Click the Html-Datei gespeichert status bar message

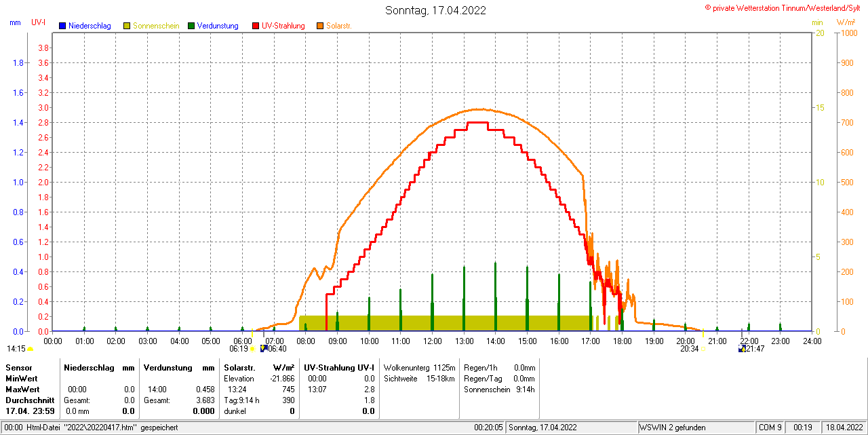pyautogui.click(x=92, y=428)
